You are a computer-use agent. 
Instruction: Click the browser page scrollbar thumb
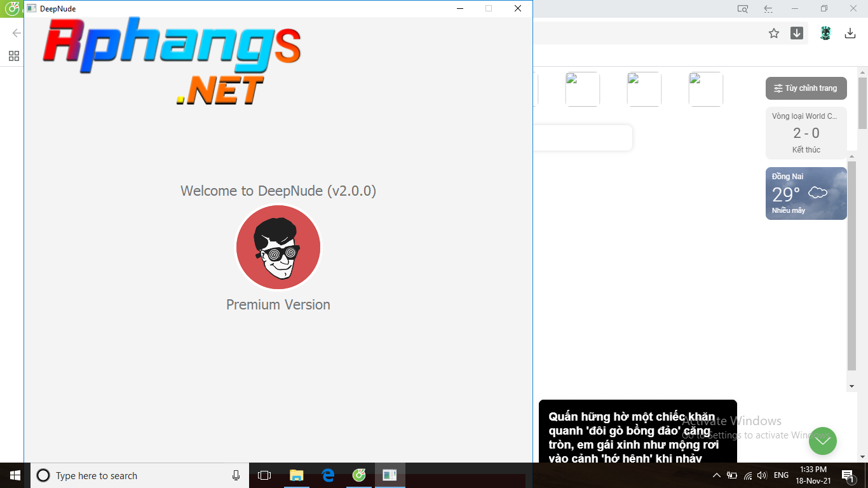pos(862,103)
